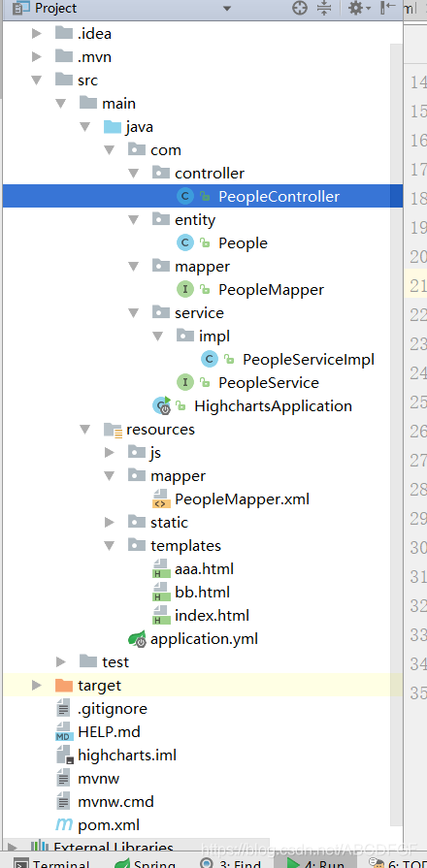Select the .gitignore file
427x868 pixels.
(113, 709)
